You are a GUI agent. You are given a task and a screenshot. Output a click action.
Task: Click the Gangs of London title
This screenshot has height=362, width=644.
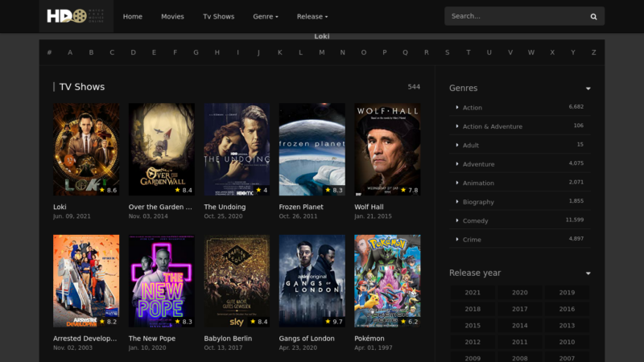307,339
